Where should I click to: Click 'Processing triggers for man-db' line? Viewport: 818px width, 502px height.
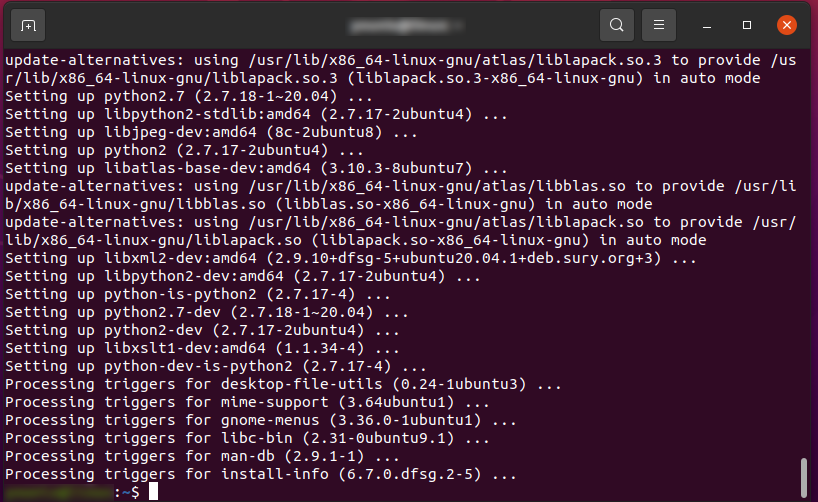[202, 457]
